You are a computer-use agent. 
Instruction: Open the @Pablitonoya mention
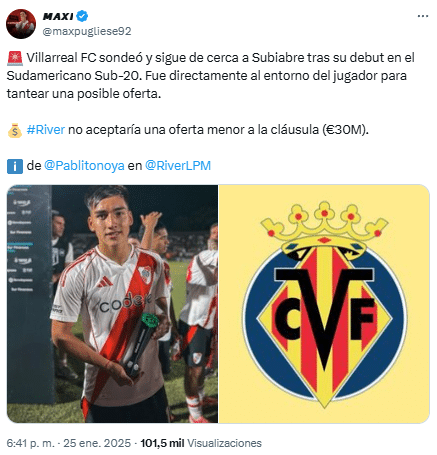coord(84,166)
